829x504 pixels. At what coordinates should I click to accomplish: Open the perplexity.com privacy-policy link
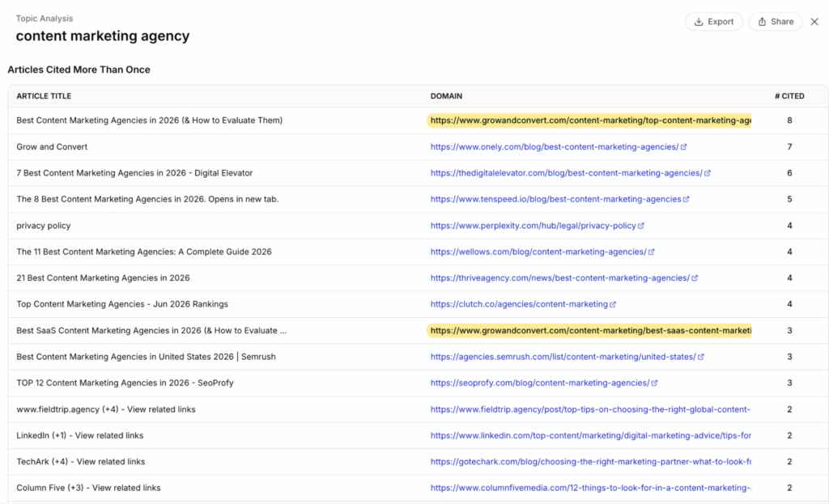pyautogui.click(x=533, y=226)
